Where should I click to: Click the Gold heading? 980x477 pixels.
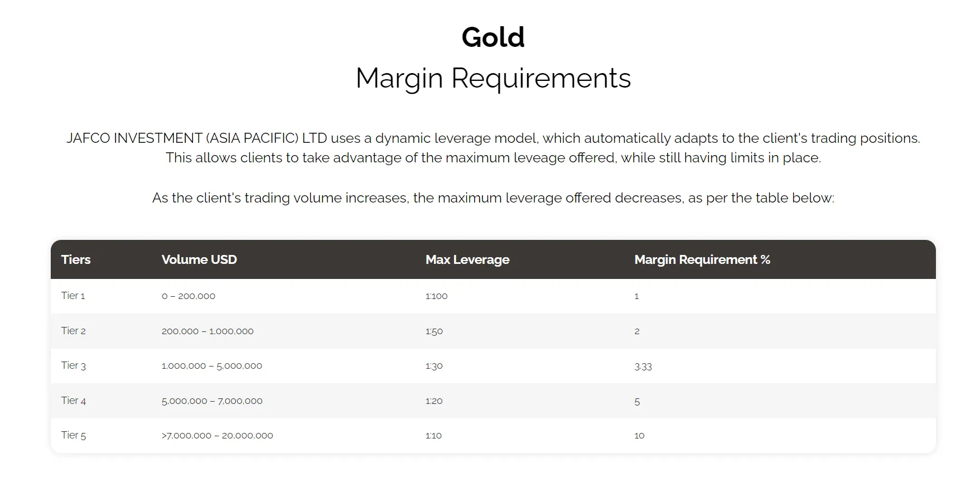tap(493, 37)
